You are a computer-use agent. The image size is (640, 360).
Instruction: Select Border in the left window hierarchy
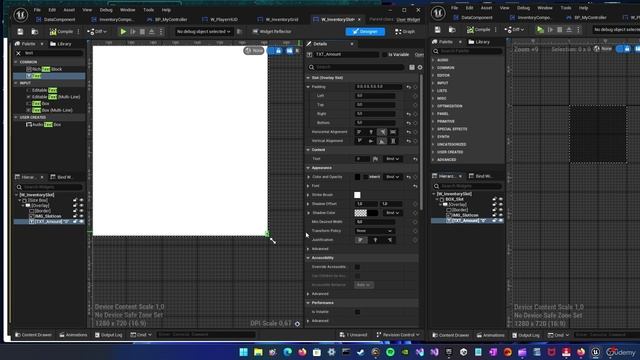pyautogui.click(x=42, y=211)
